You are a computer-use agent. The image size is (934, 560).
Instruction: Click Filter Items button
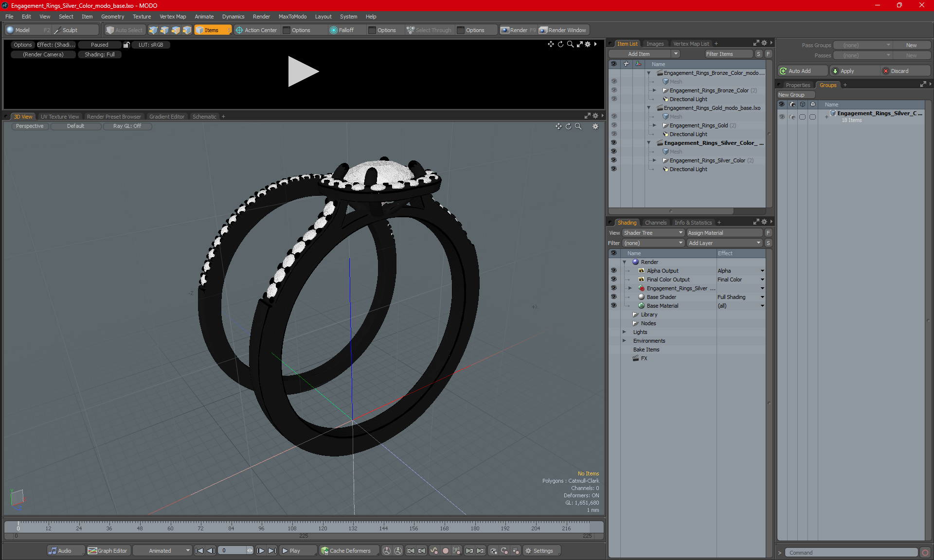(x=728, y=54)
